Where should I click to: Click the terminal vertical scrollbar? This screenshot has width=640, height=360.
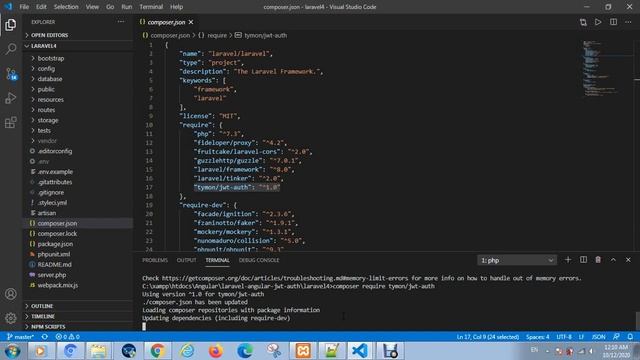pos(638,321)
